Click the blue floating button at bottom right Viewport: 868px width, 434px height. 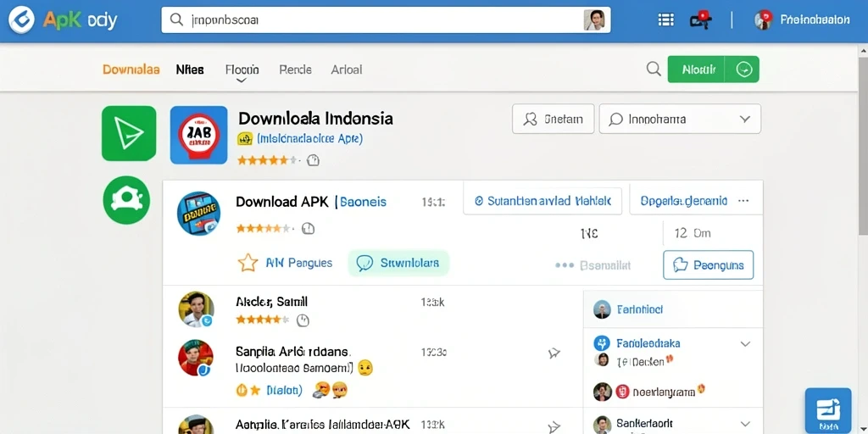828,411
